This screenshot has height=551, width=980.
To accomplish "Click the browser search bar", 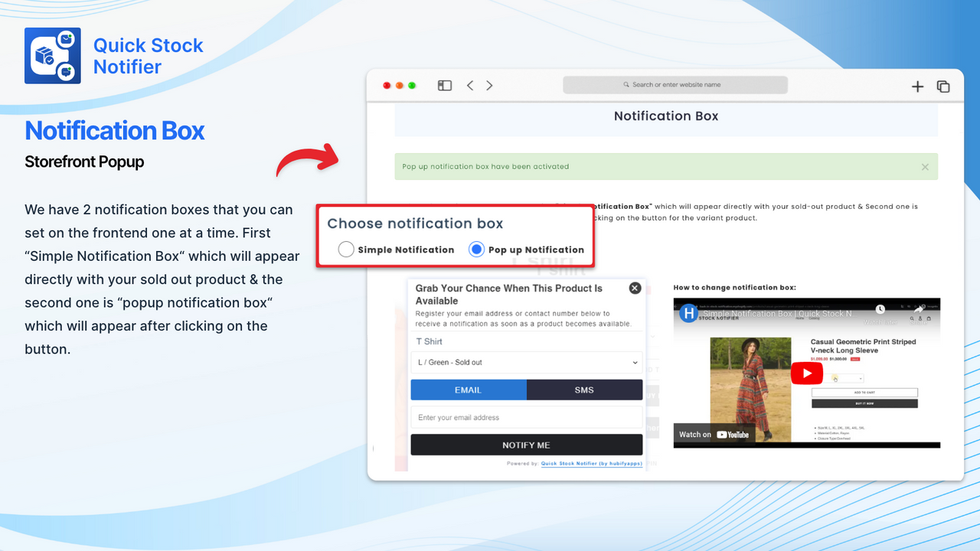I will pos(675,84).
